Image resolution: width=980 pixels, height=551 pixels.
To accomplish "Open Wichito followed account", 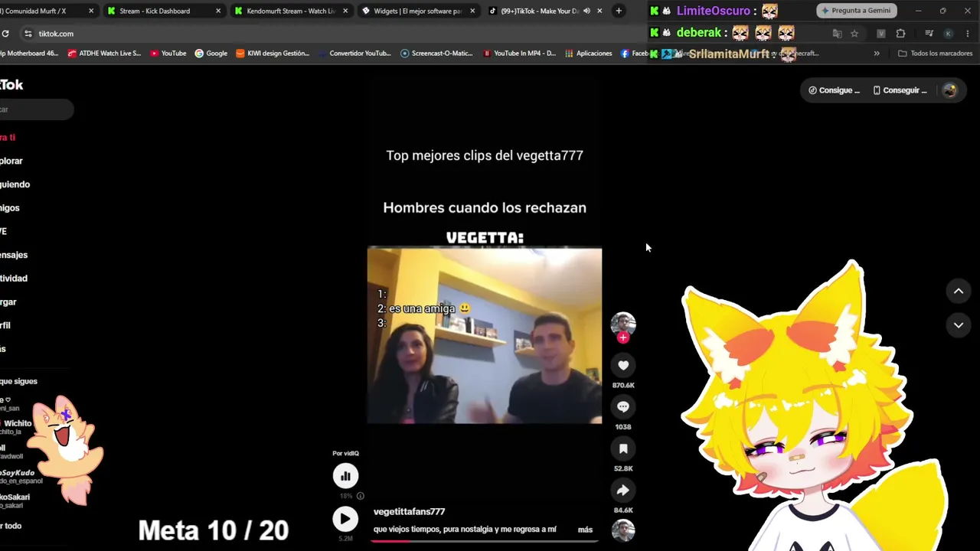I will pos(16,427).
